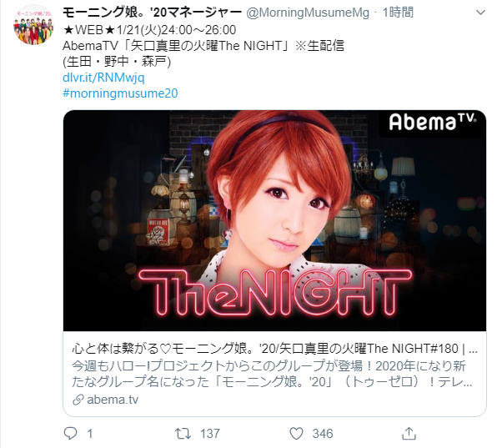Open The NIGHT preview card image

[x=274, y=221]
